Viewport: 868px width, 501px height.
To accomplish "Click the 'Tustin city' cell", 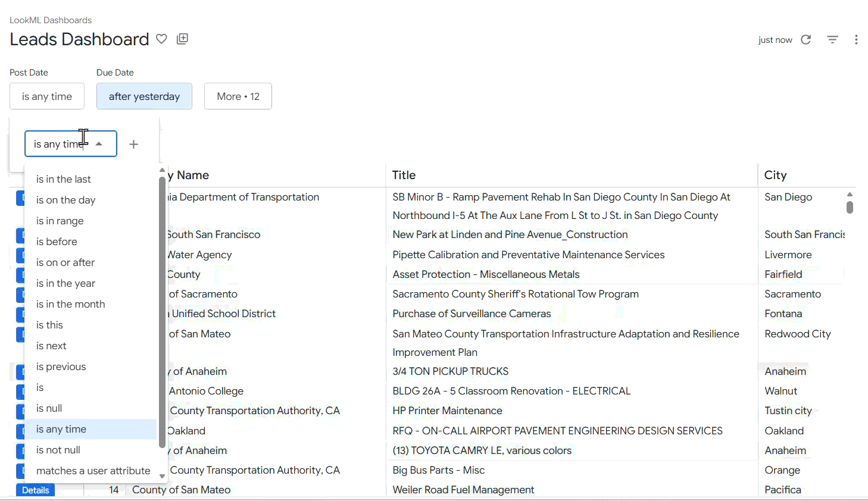I will [788, 411].
